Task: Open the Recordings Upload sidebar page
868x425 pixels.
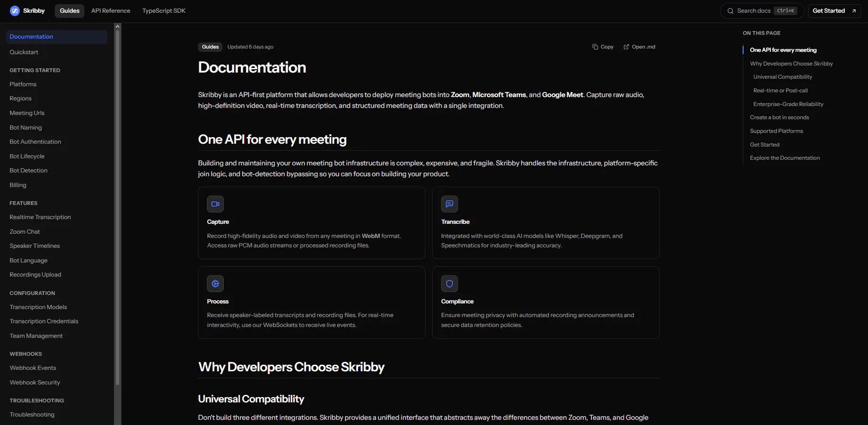Action: [35, 275]
